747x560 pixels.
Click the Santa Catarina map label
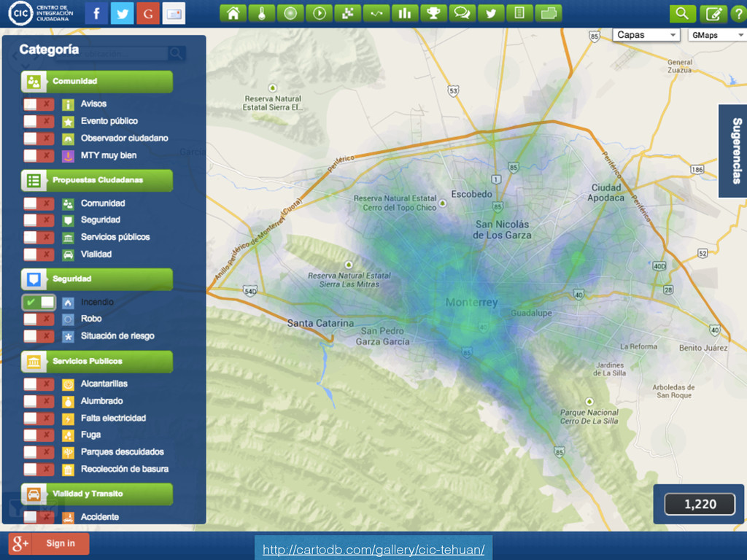[x=320, y=323]
